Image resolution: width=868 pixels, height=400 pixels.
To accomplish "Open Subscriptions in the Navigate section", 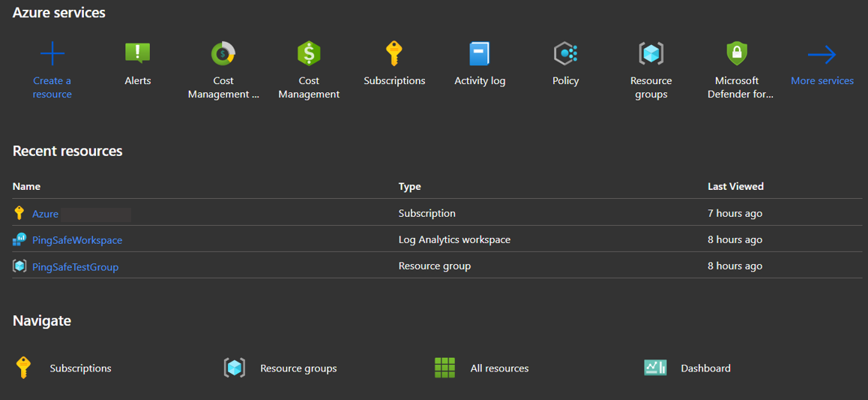I will click(80, 368).
